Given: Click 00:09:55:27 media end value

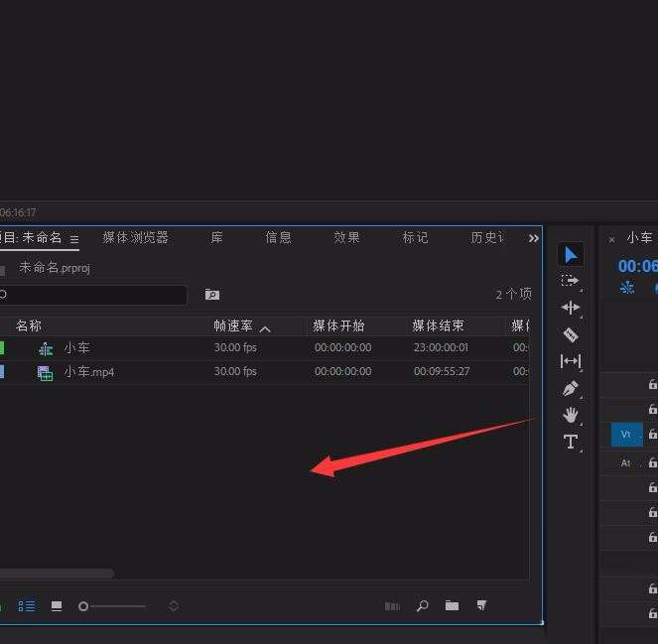Looking at the screenshot, I should [x=442, y=372].
